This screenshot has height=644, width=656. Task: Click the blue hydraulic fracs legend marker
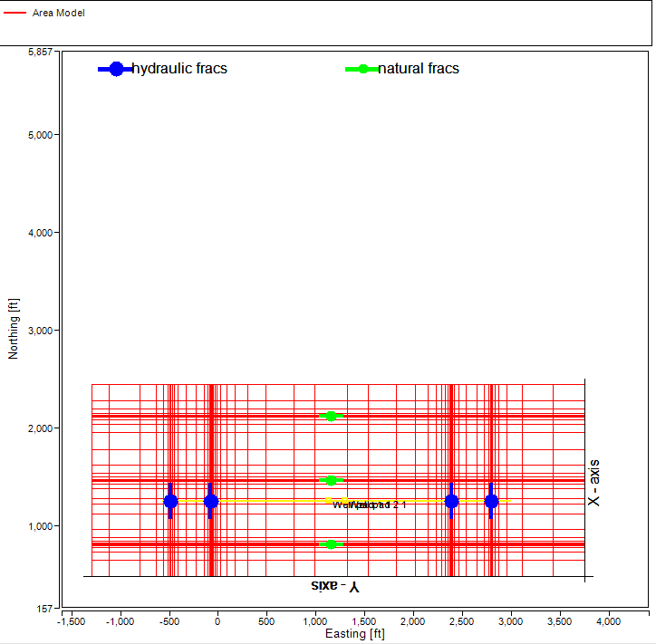tap(116, 69)
